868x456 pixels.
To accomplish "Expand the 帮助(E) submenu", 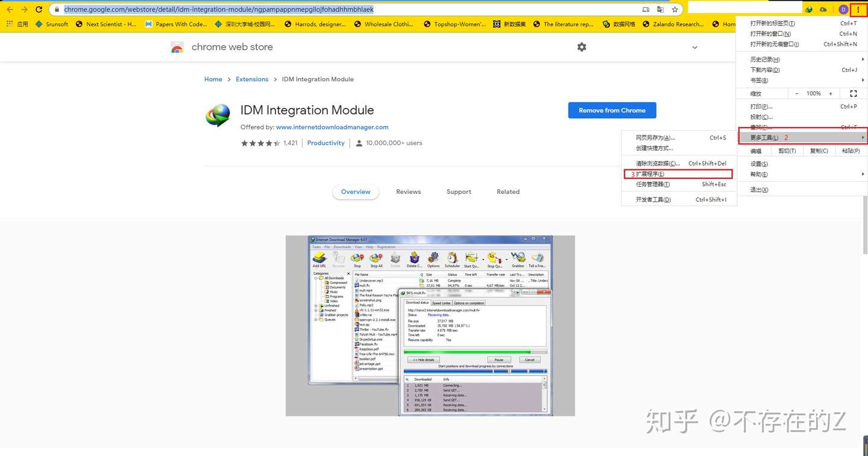I will 802,174.
